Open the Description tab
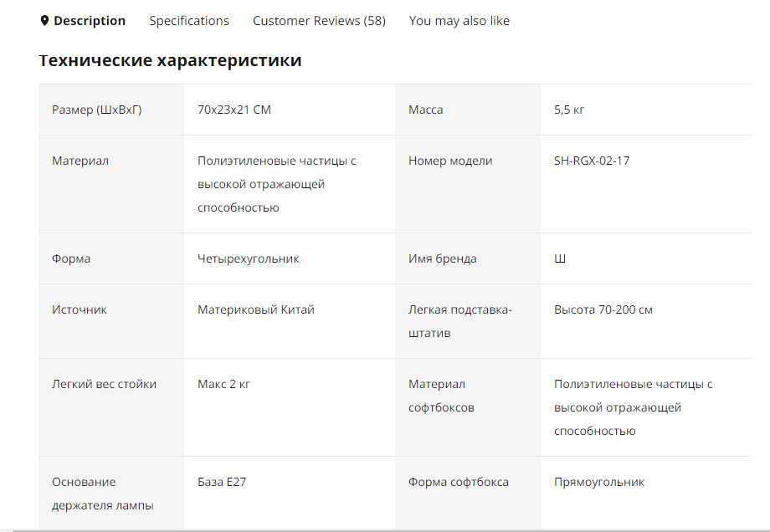The height and width of the screenshot is (532, 770). [x=89, y=21]
